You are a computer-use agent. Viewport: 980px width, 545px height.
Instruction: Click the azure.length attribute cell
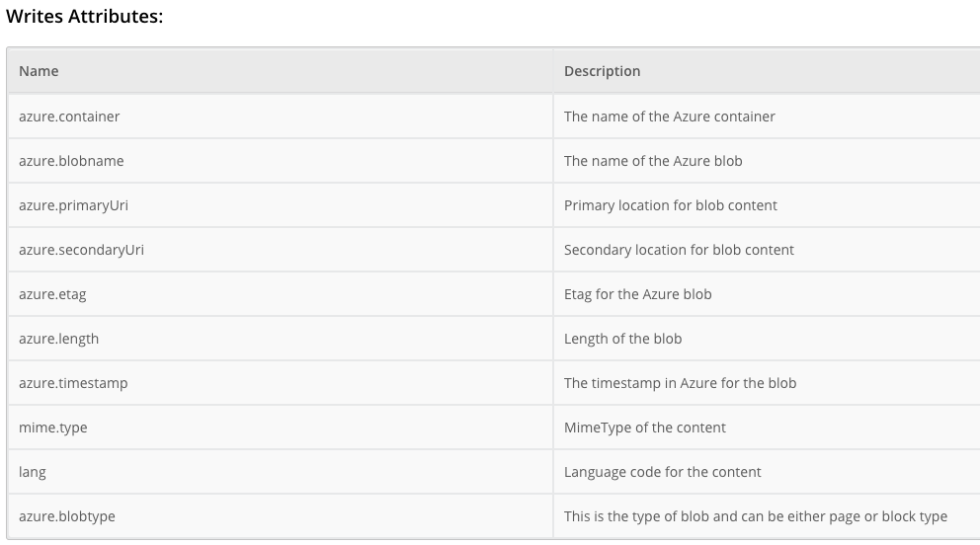click(x=58, y=339)
